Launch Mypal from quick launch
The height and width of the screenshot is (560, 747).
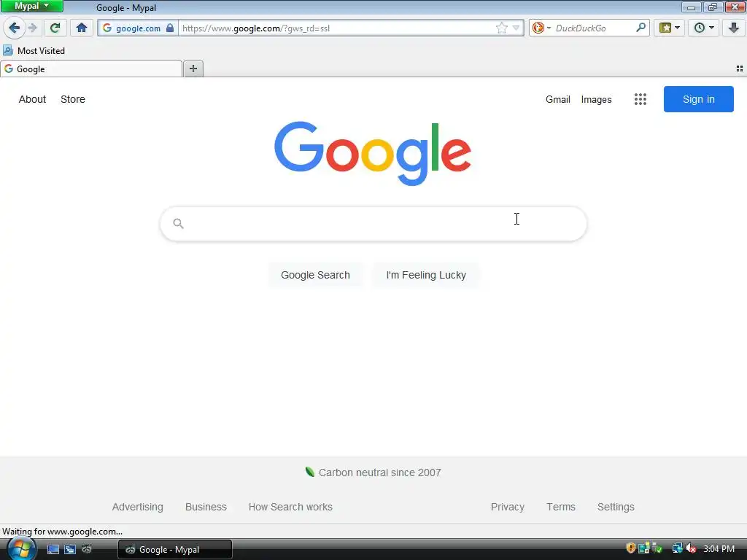click(87, 549)
